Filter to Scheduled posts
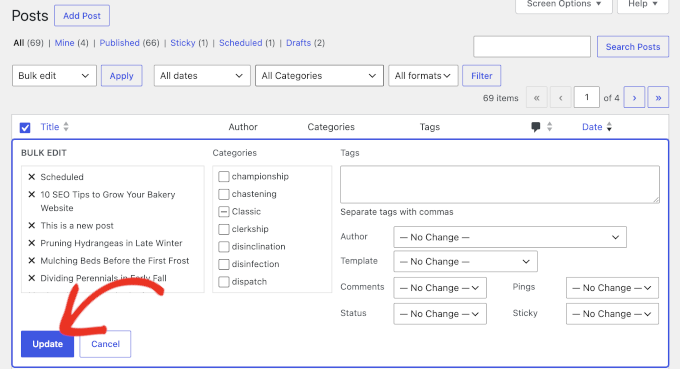The image size is (680, 369). pyautogui.click(x=241, y=43)
